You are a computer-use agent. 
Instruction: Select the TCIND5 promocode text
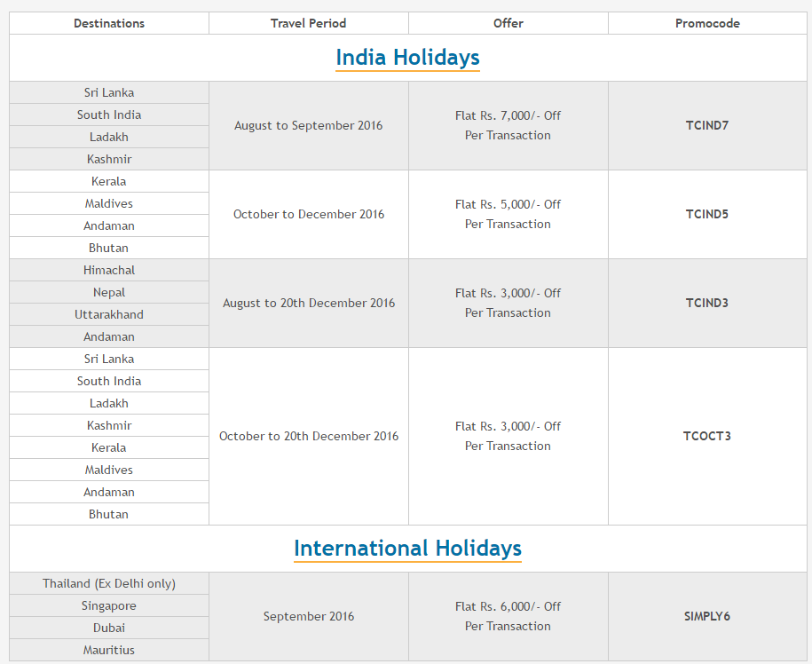(x=707, y=214)
